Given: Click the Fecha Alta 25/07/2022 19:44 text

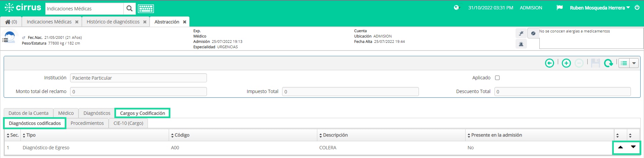Looking at the screenshot, I should pyautogui.click(x=379, y=42).
